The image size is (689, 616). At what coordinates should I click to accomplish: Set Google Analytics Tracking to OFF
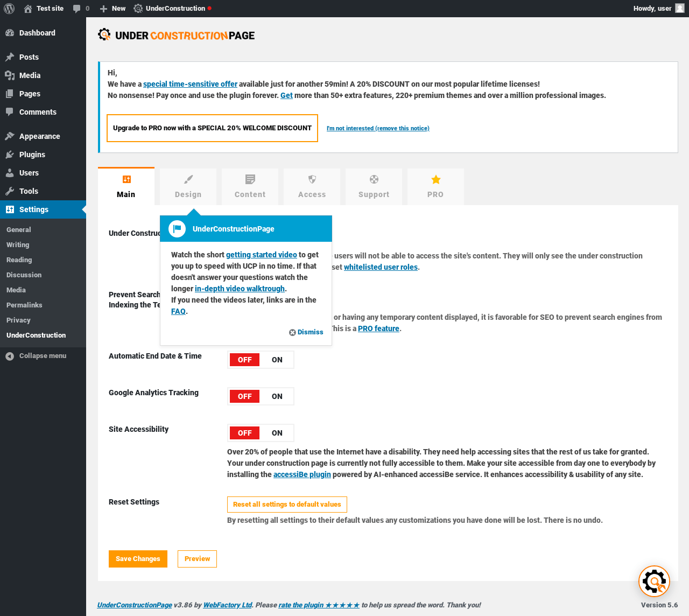[245, 396]
